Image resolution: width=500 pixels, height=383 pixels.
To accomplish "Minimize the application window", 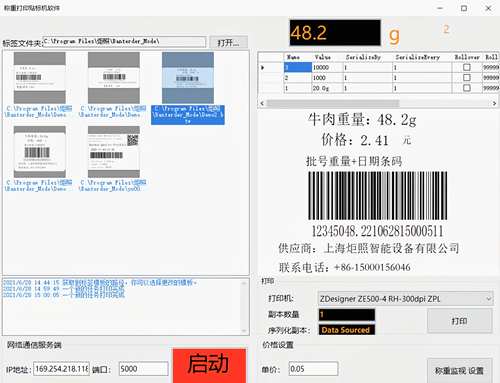I will [440, 8].
